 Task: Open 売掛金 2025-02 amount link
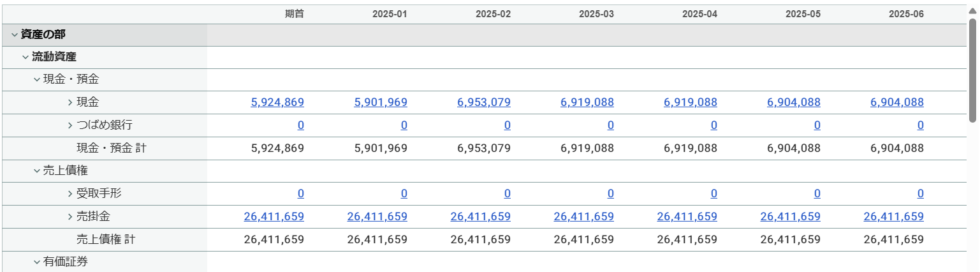coord(481,216)
